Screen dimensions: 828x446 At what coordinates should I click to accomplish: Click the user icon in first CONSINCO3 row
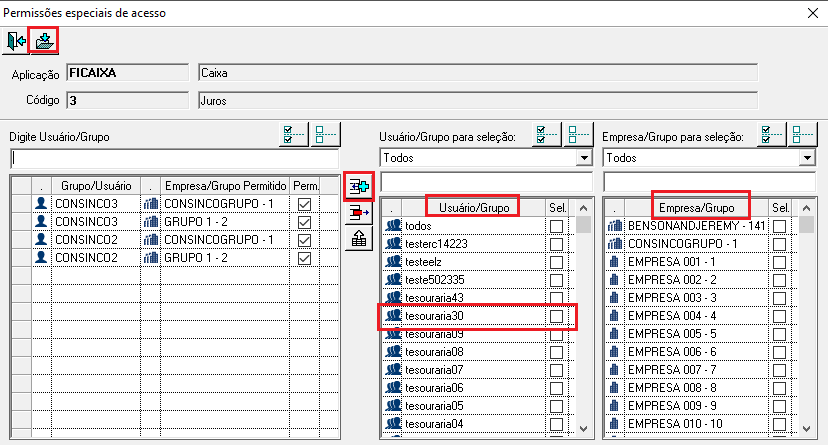pos(41,204)
